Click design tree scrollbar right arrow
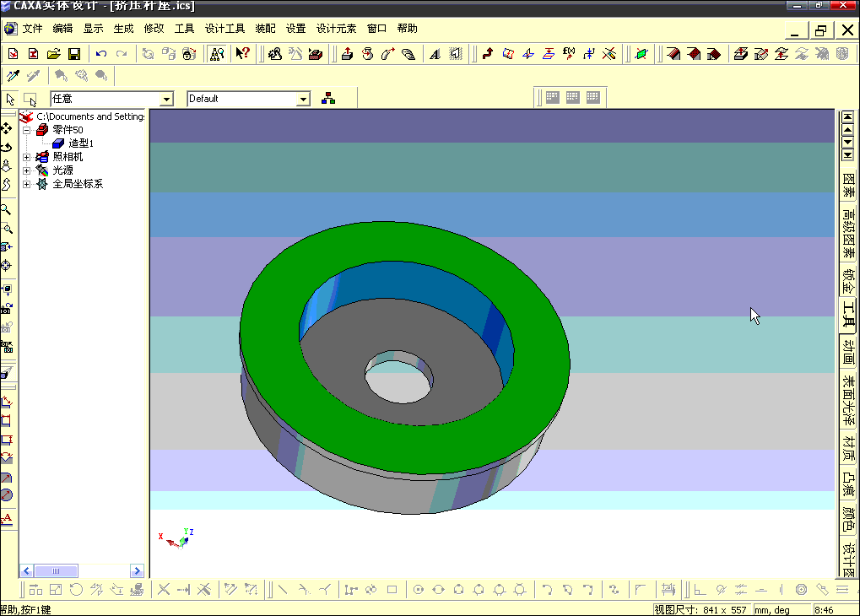This screenshot has width=860, height=616. pyautogui.click(x=137, y=571)
